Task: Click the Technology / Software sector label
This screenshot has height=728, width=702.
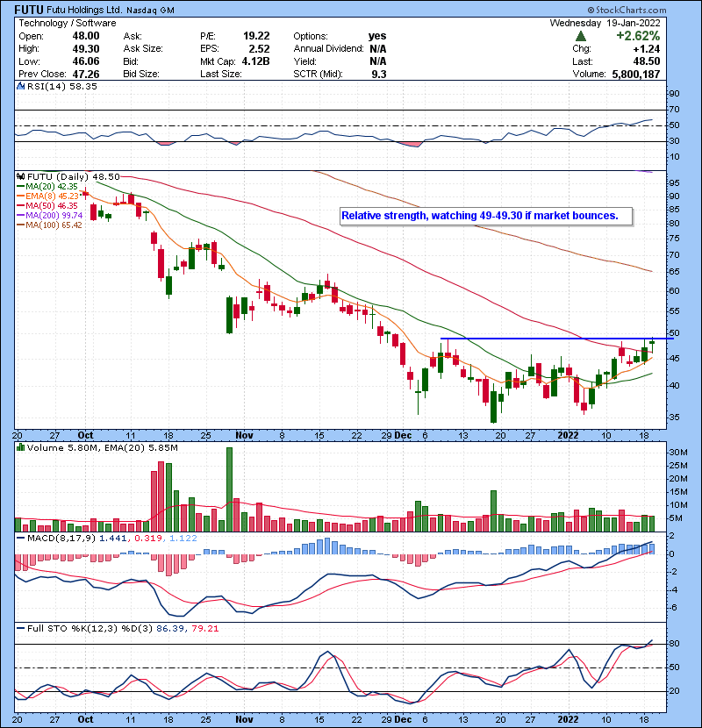Action: [68, 23]
